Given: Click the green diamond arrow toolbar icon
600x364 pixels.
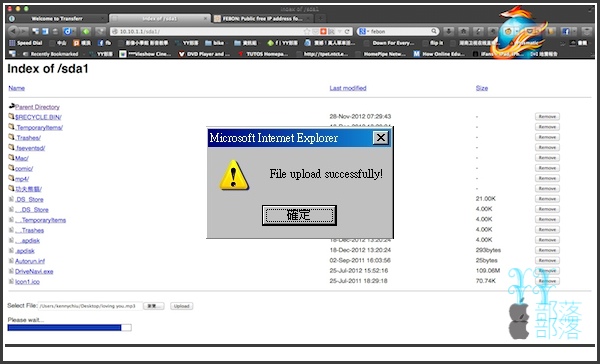Looking at the screenshot, I should (x=86, y=31).
